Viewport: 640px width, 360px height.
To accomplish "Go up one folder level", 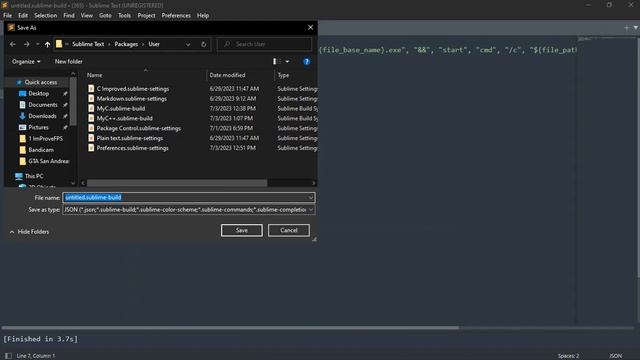I will pyautogui.click(x=47, y=44).
